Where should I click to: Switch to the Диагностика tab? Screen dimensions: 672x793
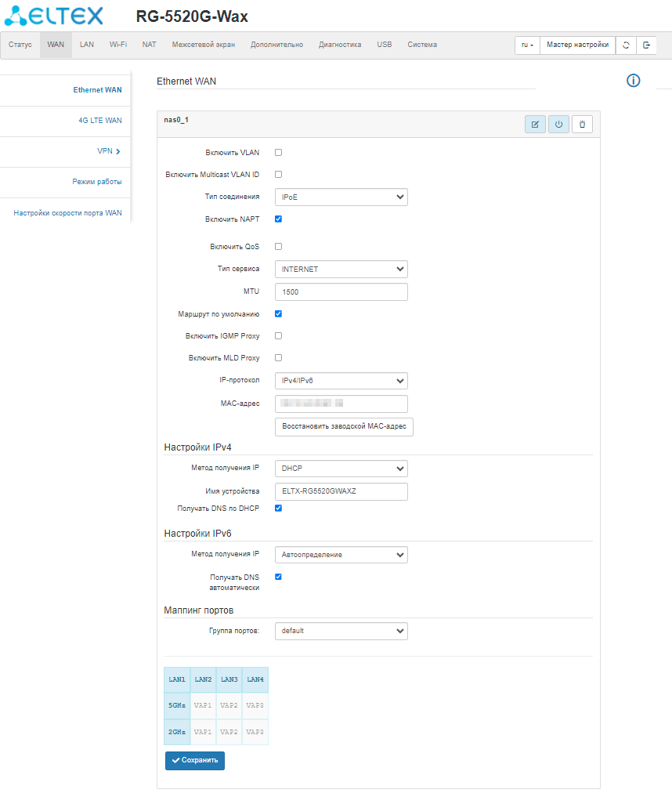[x=340, y=45]
